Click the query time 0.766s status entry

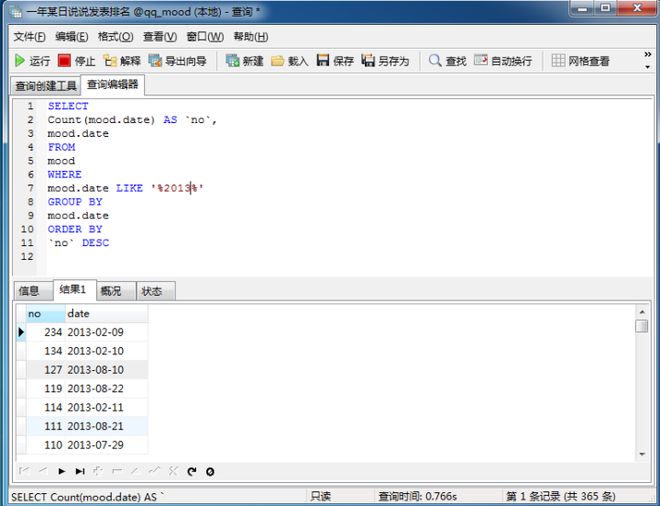[x=418, y=497]
